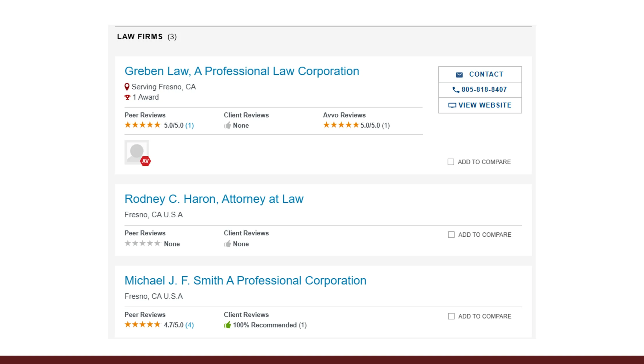Click the trophy icon next to 1 Award
Image resolution: width=644 pixels, height=364 pixels.
pos(127,97)
